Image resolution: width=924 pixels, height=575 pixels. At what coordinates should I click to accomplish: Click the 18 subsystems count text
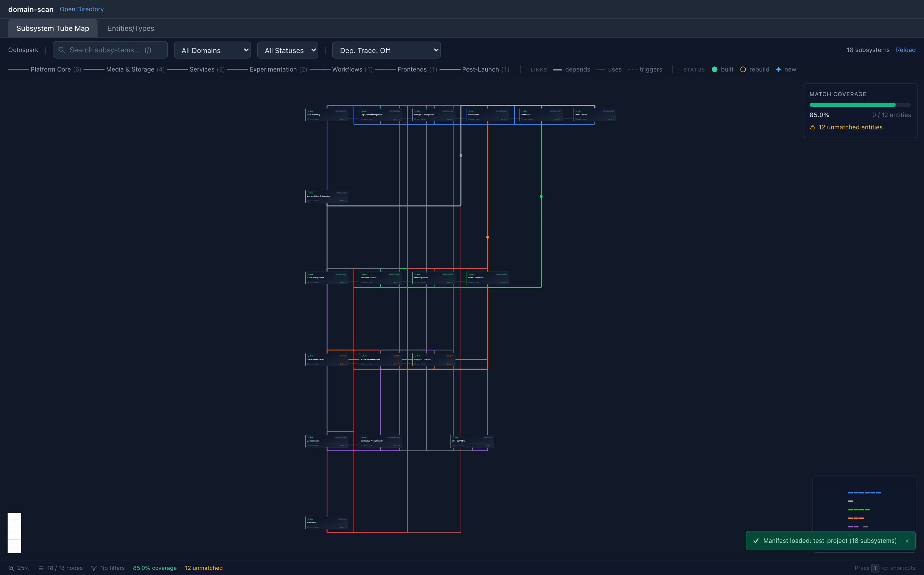point(868,50)
